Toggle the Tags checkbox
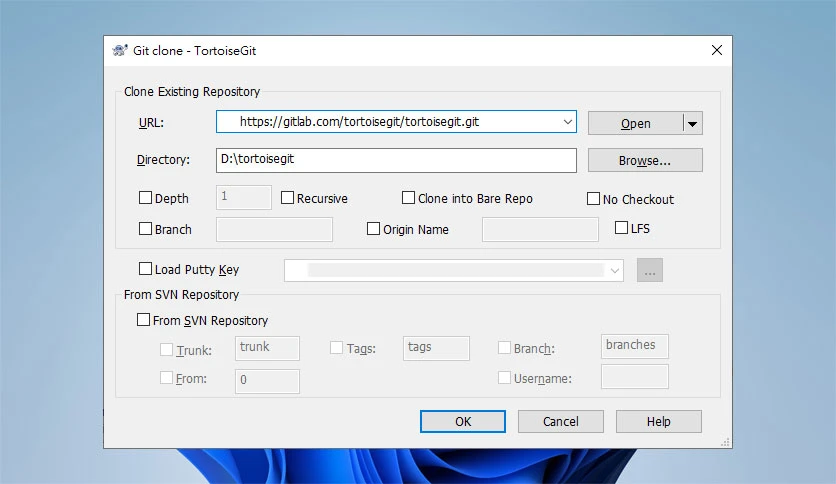836x484 pixels. coord(336,348)
